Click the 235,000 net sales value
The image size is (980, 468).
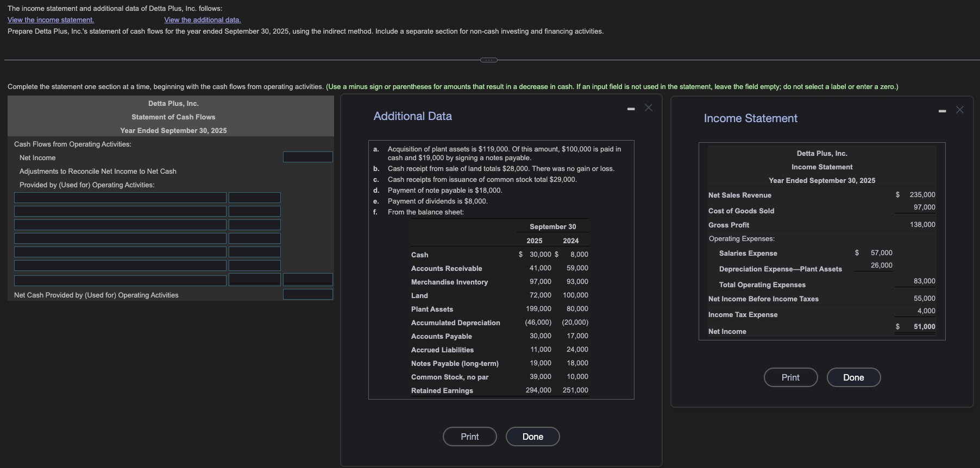pos(922,194)
